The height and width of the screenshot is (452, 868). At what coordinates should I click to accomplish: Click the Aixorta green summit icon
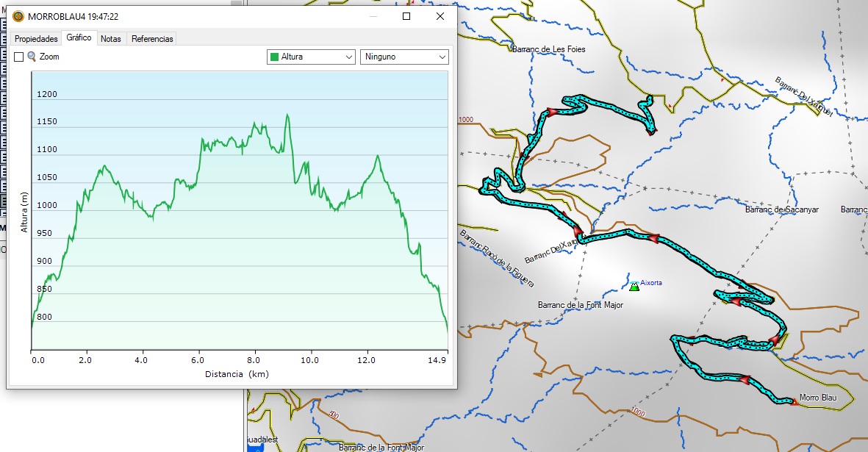[x=634, y=286]
